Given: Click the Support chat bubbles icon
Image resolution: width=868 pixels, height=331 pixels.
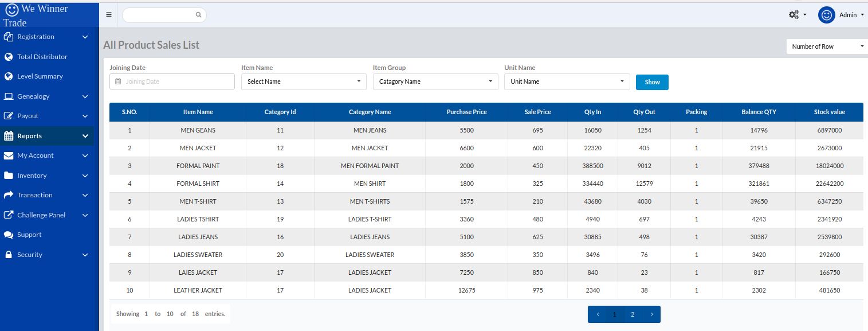Looking at the screenshot, I should tap(9, 235).
